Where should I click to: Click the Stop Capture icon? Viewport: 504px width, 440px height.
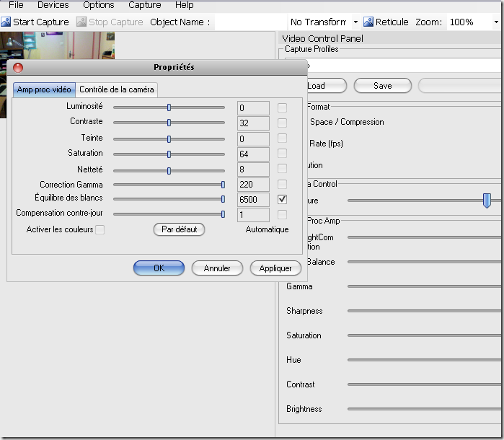coord(81,22)
